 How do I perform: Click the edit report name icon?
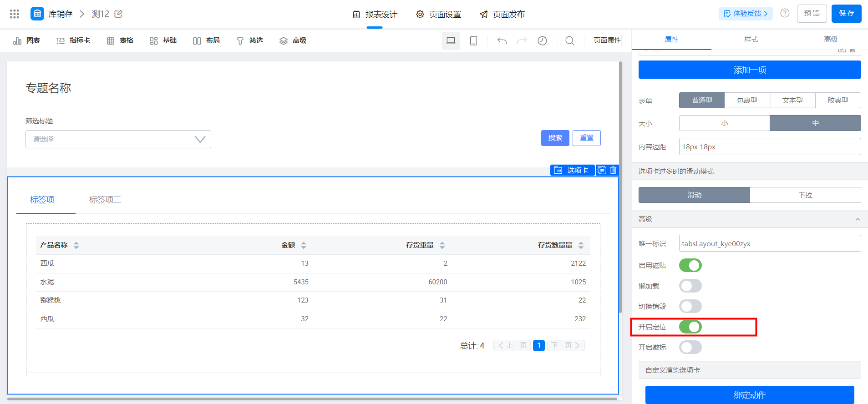[x=118, y=14]
